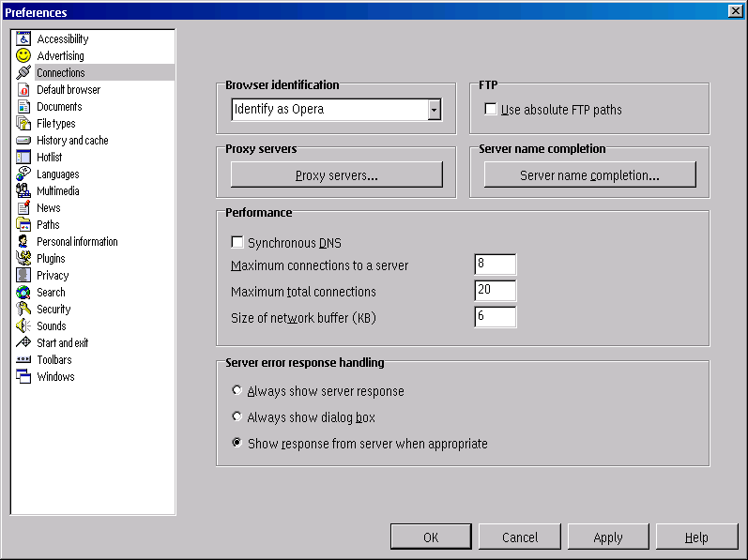Enable Use absolute FTP paths checkbox
Image resolution: width=748 pixels, height=560 pixels.
(x=491, y=109)
